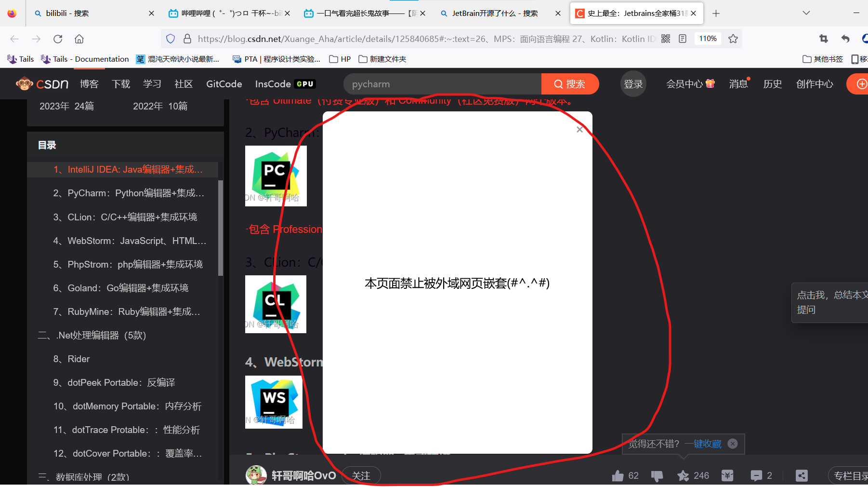Open the HP bookmark folder
868x487 pixels.
(x=340, y=59)
